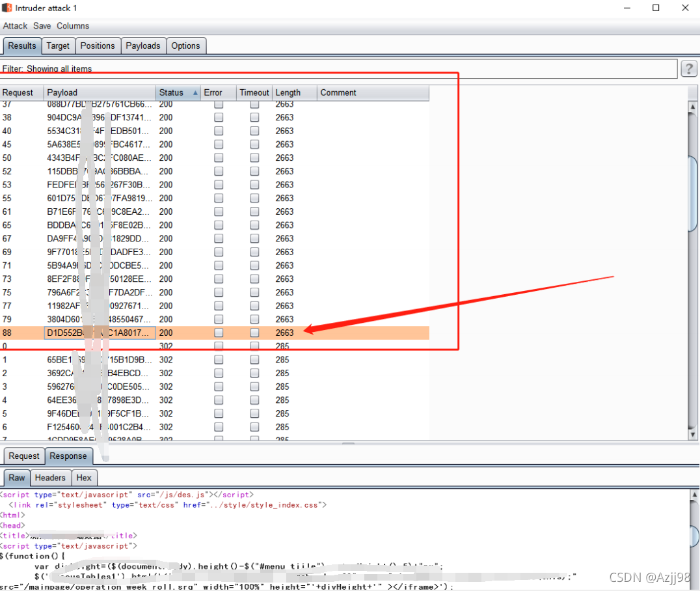The width and height of the screenshot is (700, 591).
Task: Toggle Error checkbox for request 3
Action: click(219, 387)
